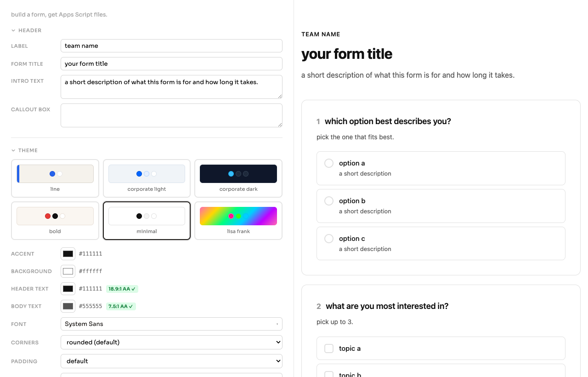This screenshot has height=377, width=588.
Task: Check the topic a checkbox
Action: coord(329,348)
